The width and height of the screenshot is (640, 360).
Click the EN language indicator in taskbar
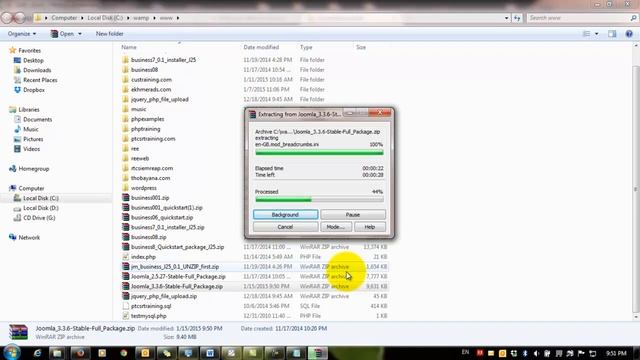coord(465,352)
